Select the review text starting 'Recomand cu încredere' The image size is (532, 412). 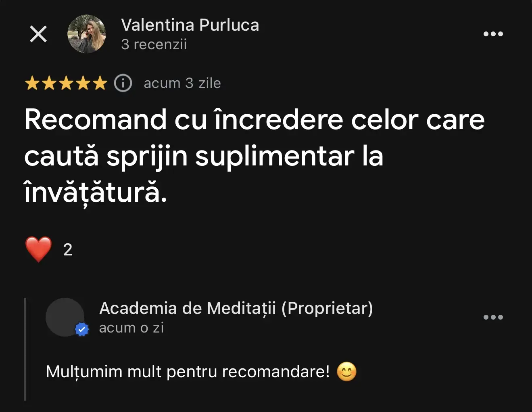pos(255,156)
